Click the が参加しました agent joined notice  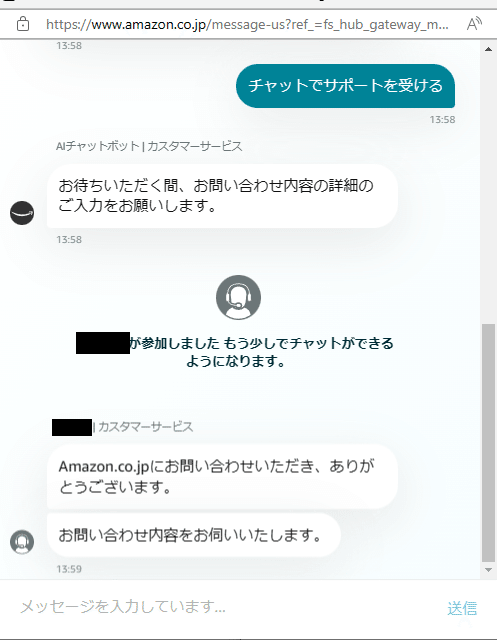coord(235,352)
